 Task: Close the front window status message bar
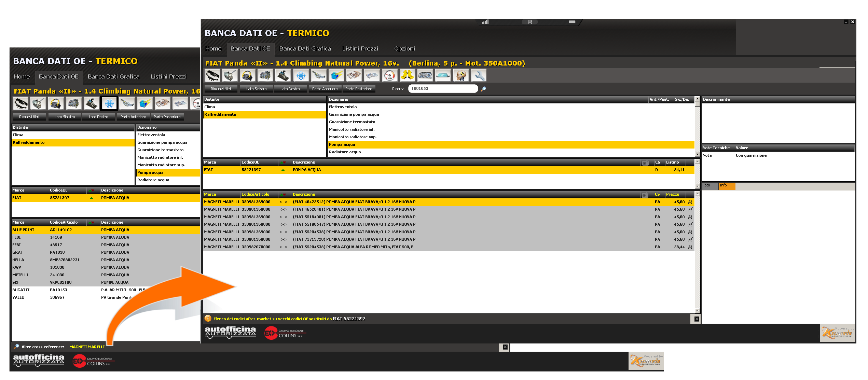pos(697,319)
